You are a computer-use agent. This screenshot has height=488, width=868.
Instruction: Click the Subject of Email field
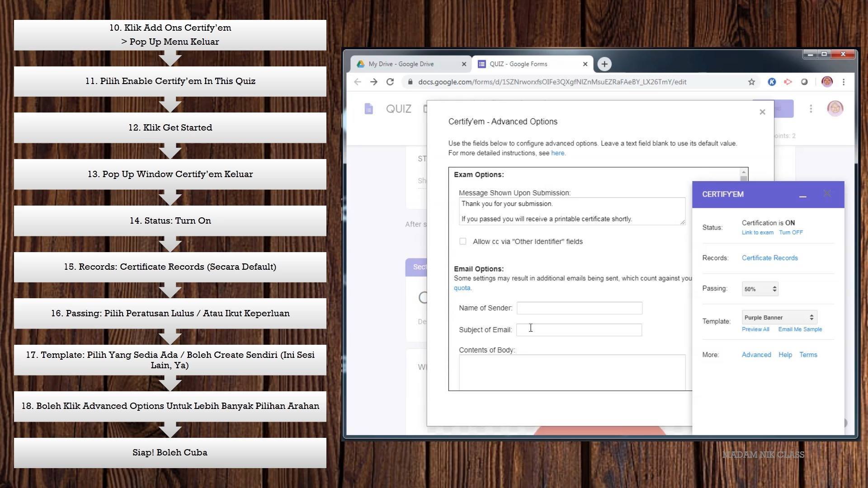pyautogui.click(x=579, y=330)
